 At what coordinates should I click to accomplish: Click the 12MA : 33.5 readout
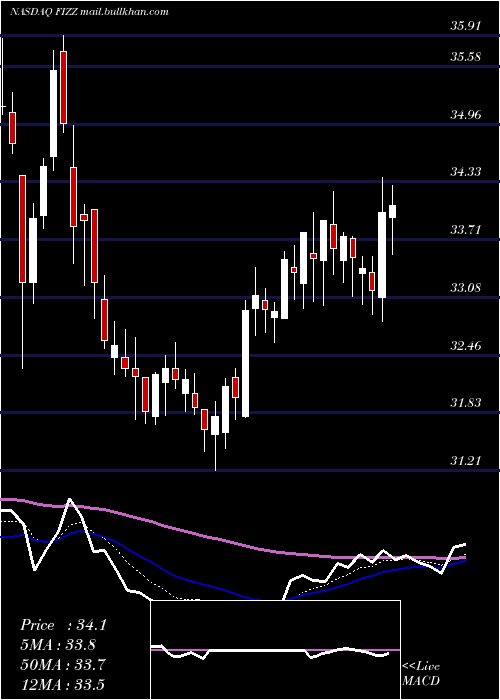62,684
